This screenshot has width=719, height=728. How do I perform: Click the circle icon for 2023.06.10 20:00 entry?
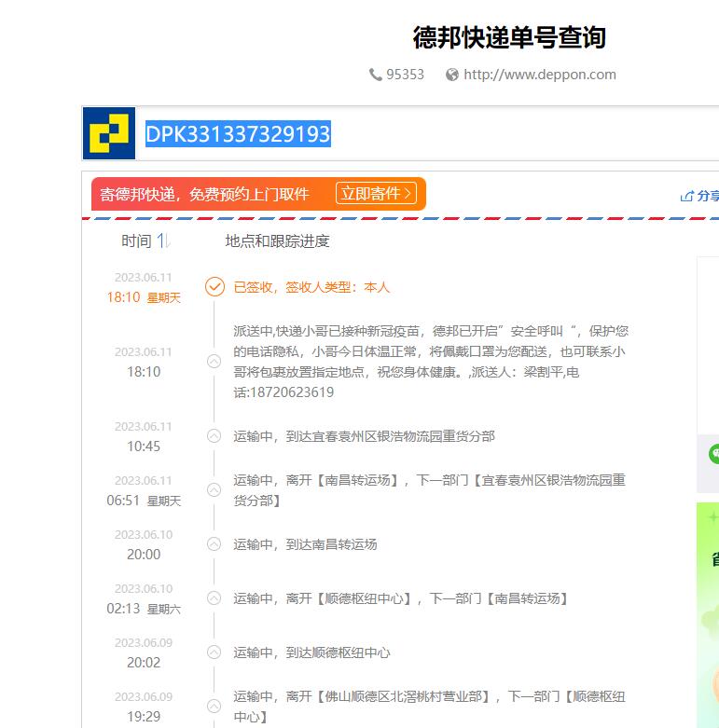(214, 543)
